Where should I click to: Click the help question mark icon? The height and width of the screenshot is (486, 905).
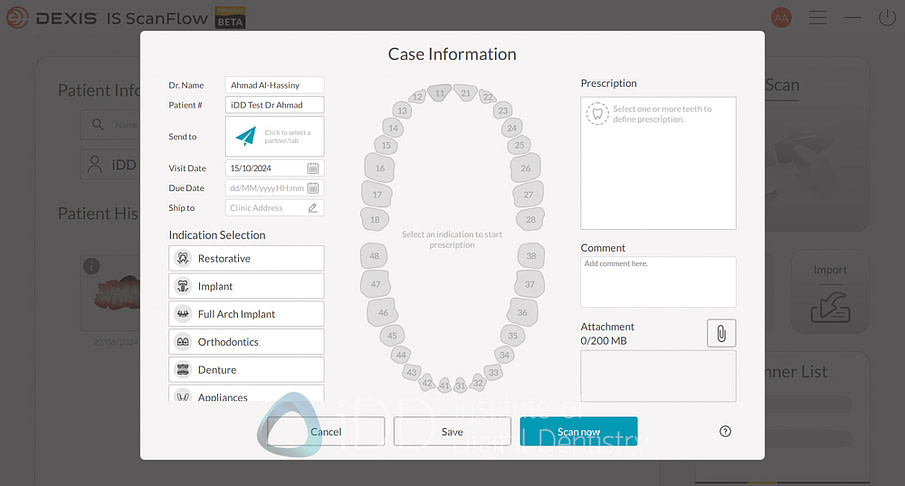[x=725, y=431]
